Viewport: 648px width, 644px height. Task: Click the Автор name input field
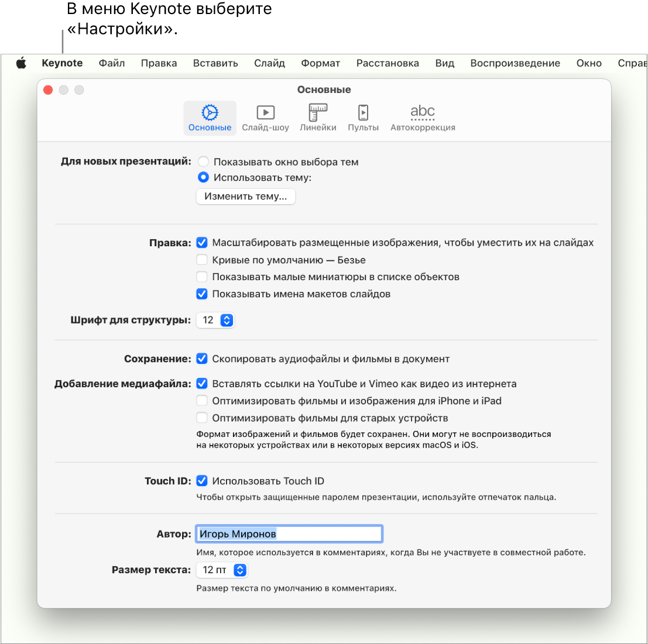coord(289,534)
